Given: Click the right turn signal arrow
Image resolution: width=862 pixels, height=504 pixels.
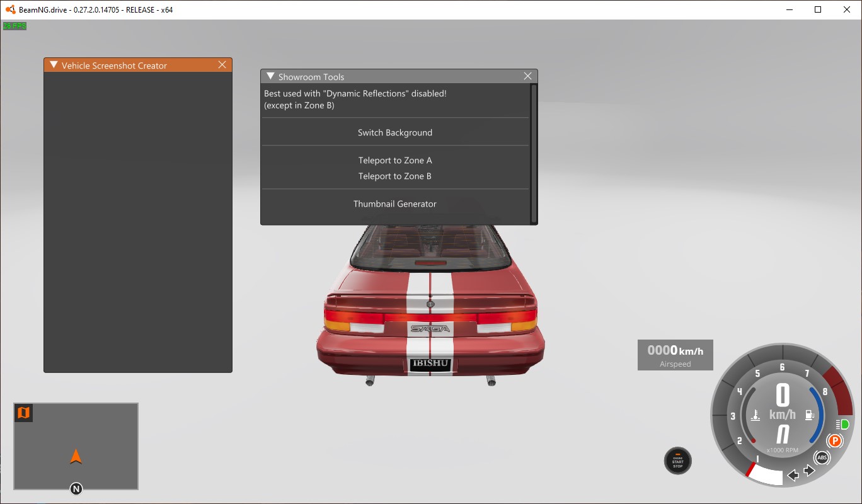Looking at the screenshot, I should (809, 471).
